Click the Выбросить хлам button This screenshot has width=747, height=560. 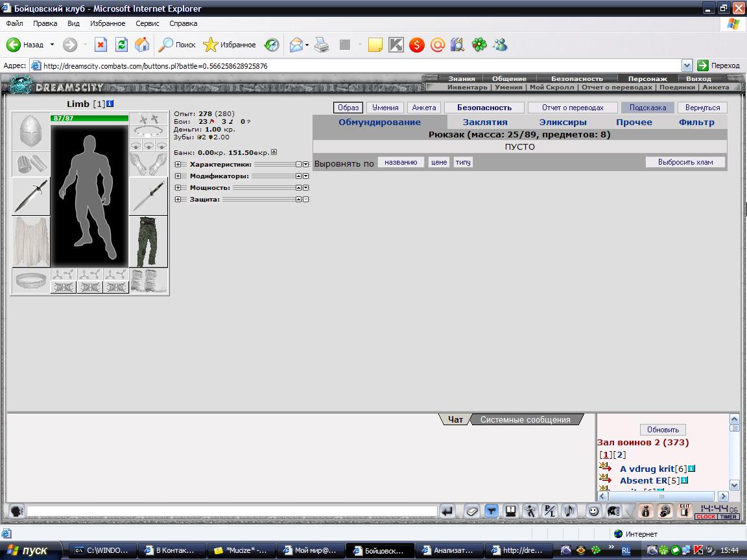coord(685,162)
